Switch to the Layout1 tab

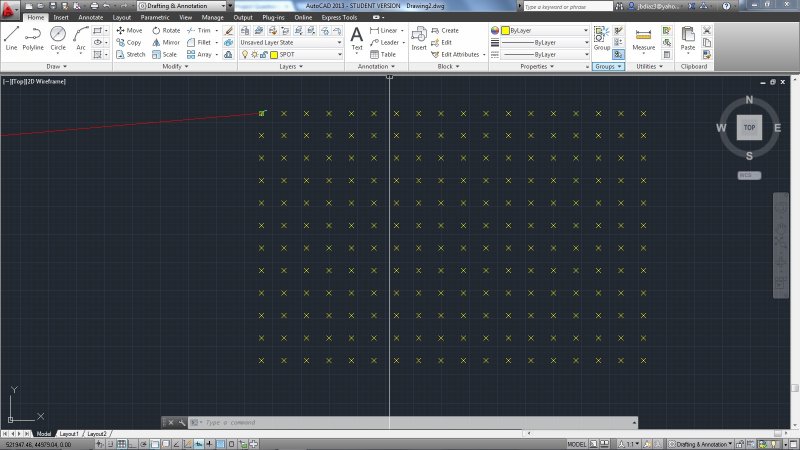pos(69,434)
